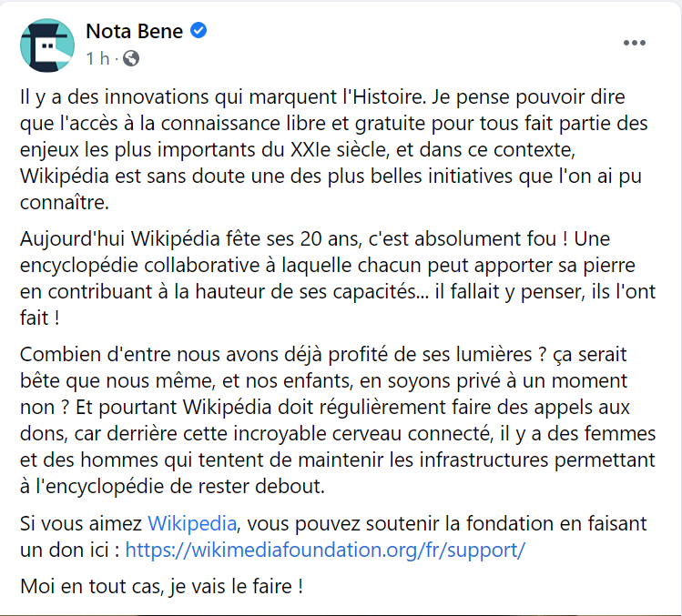The image size is (682, 616).
Task: Click the Nota Bene profile avatar
Action: [47, 45]
